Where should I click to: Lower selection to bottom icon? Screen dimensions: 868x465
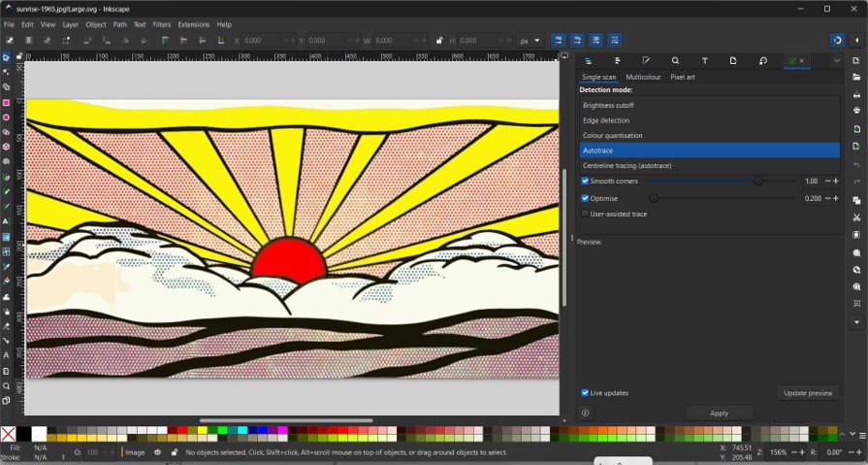pos(221,40)
